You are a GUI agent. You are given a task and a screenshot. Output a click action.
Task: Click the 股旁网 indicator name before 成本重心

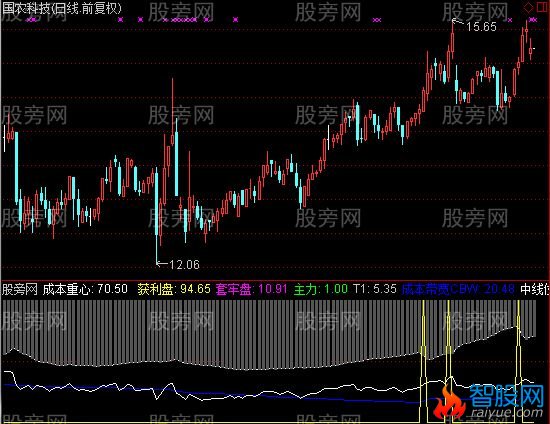20,289
